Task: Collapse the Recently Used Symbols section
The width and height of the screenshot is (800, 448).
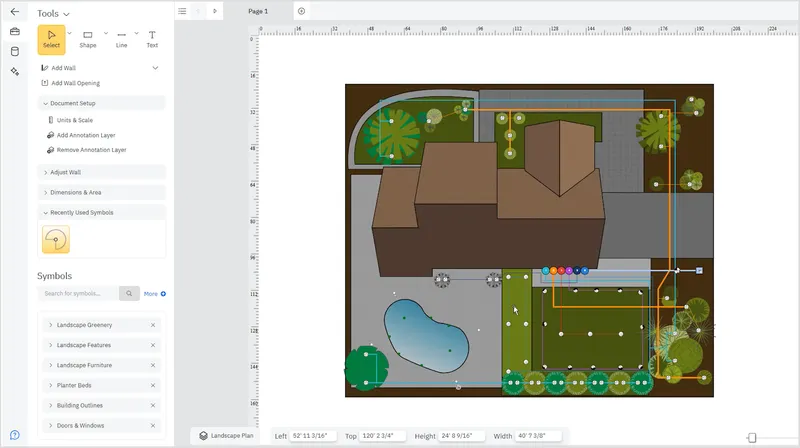Action: coord(101,212)
